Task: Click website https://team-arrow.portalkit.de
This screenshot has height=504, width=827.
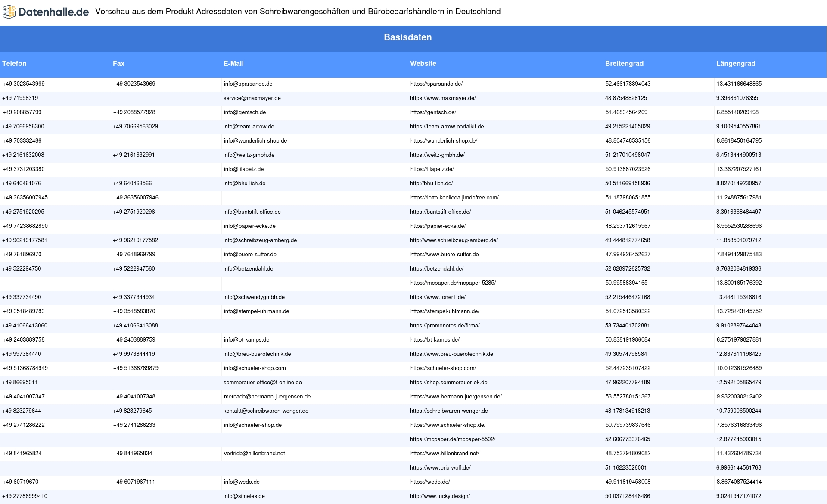Action: point(447,127)
